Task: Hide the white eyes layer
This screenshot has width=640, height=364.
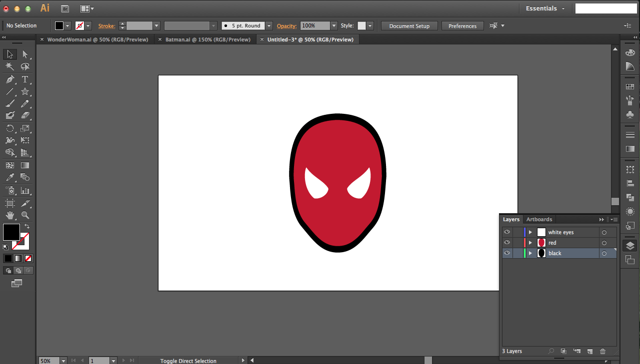Action: pos(507,232)
